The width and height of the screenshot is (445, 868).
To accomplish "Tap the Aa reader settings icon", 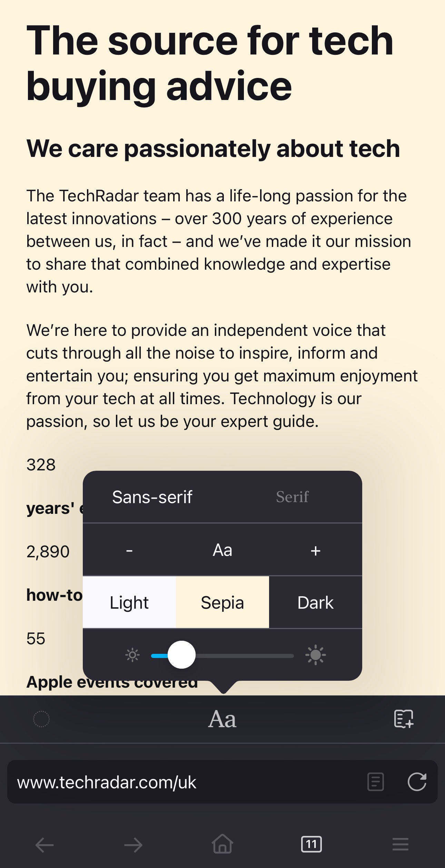I will click(x=222, y=719).
